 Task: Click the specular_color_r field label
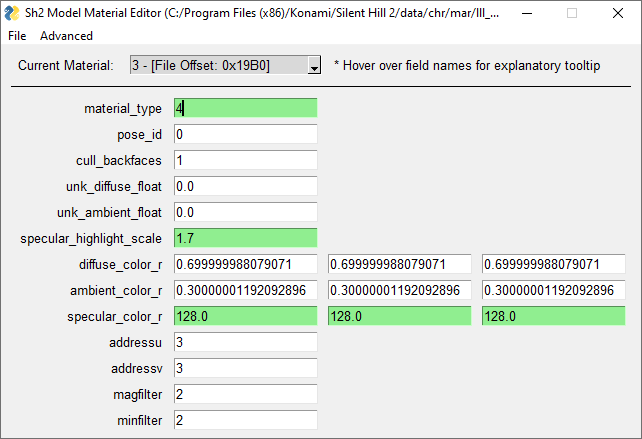[x=115, y=317]
